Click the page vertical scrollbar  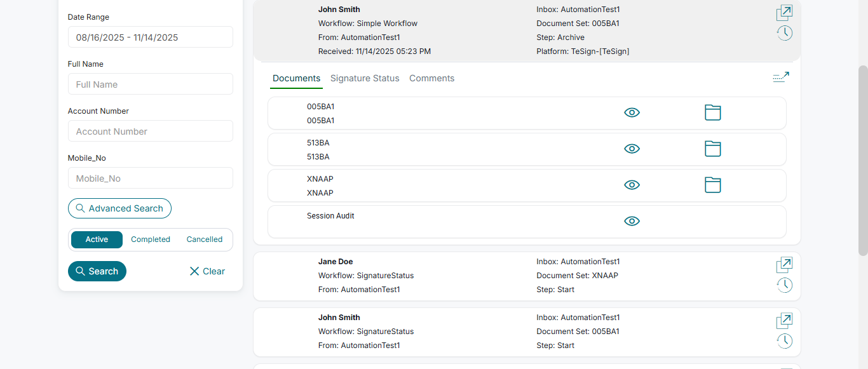tap(862, 159)
